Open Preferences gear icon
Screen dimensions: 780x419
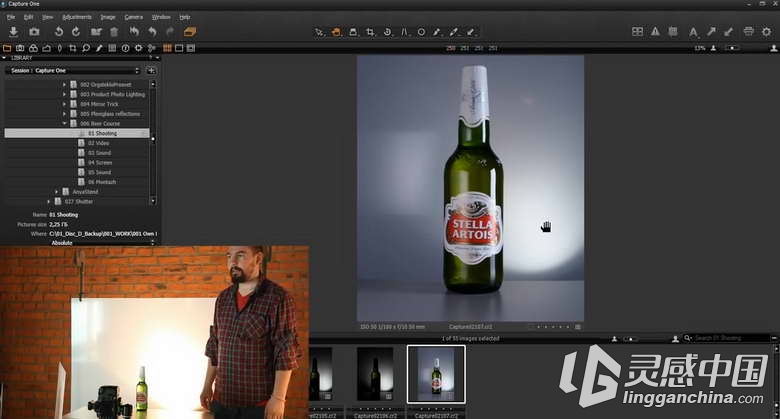click(767, 32)
